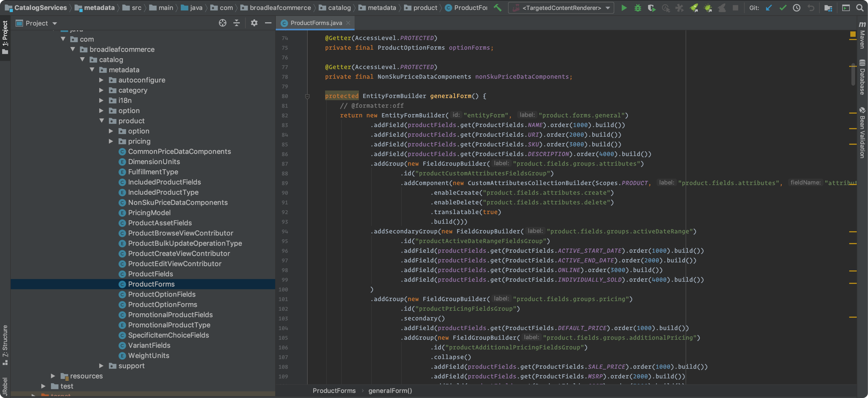Expand the test folder
Screen dimensions: 868x398
pyautogui.click(x=43, y=386)
